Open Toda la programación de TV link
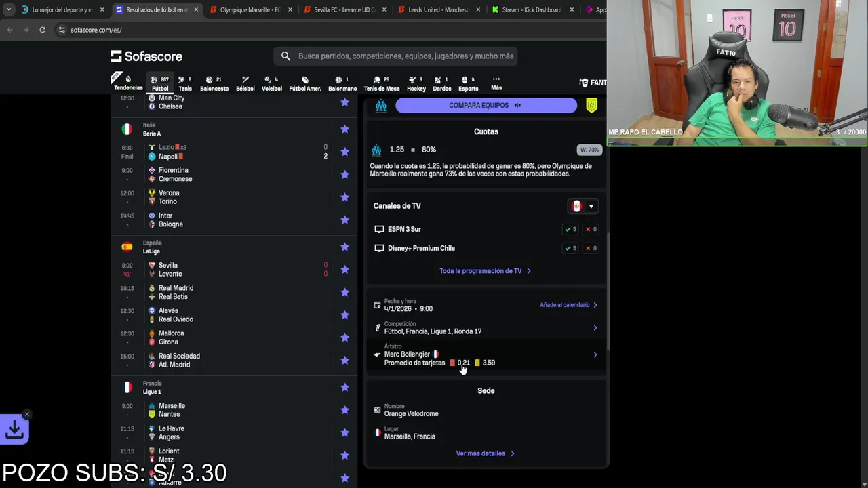 [x=485, y=271]
